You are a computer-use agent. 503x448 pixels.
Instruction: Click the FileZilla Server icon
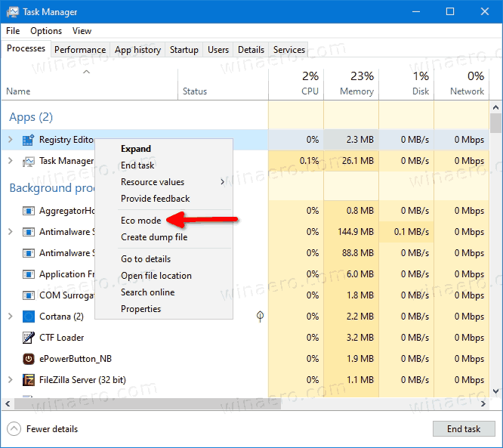tap(29, 380)
